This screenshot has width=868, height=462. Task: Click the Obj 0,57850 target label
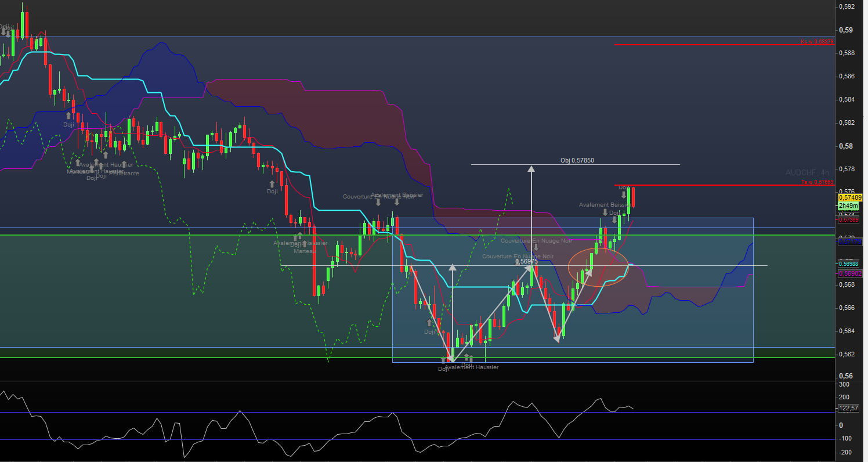[577, 160]
